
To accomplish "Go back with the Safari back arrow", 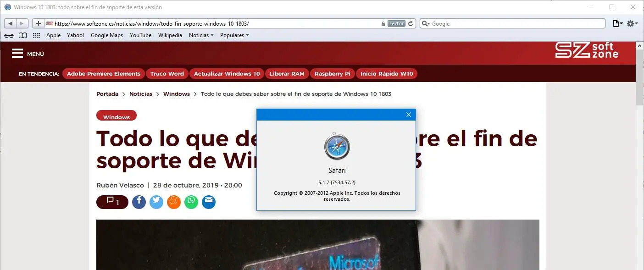I will click(x=10, y=23).
